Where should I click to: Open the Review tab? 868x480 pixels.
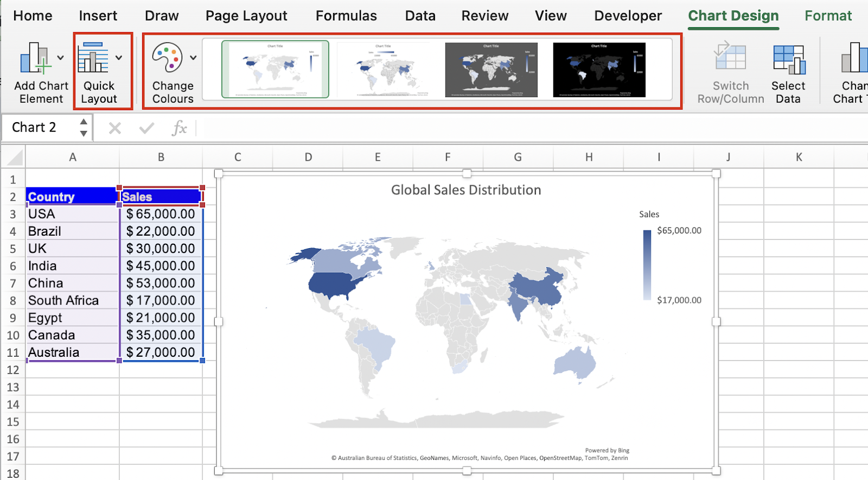tap(485, 16)
